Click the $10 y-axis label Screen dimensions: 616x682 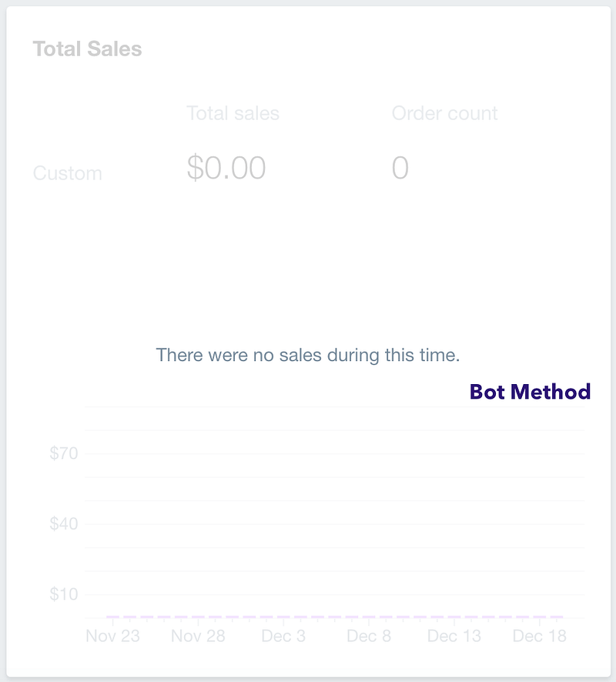point(63,594)
